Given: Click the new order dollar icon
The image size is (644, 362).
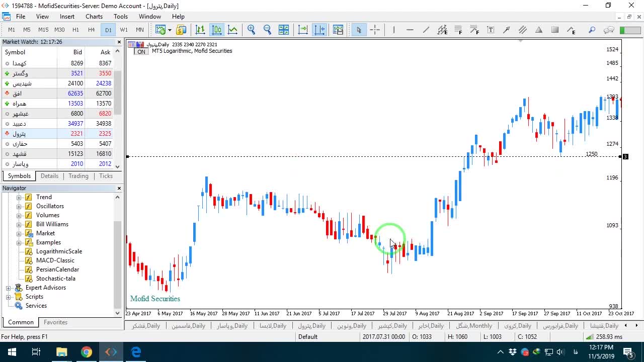Looking at the screenshot, I should click(x=181, y=30).
